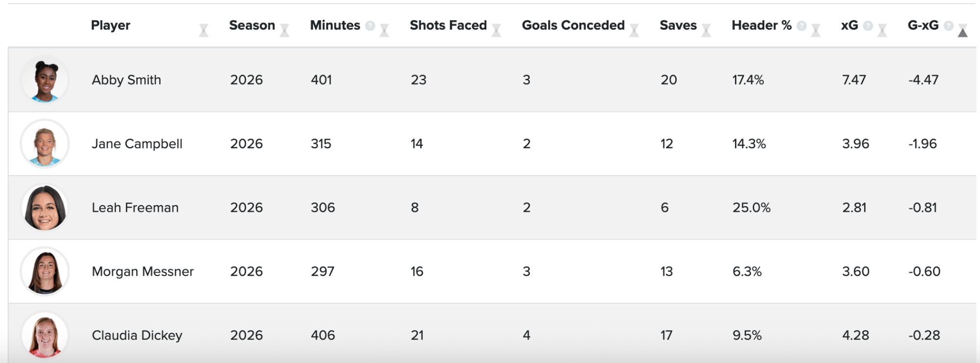Sort table by Season column arrows
The image size is (980, 363).
coord(284,30)
